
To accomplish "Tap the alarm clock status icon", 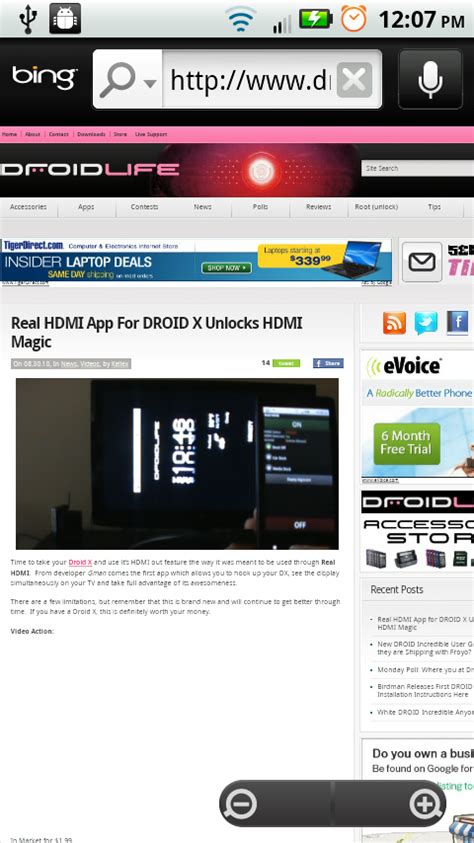I will click(x=354, y=18).
